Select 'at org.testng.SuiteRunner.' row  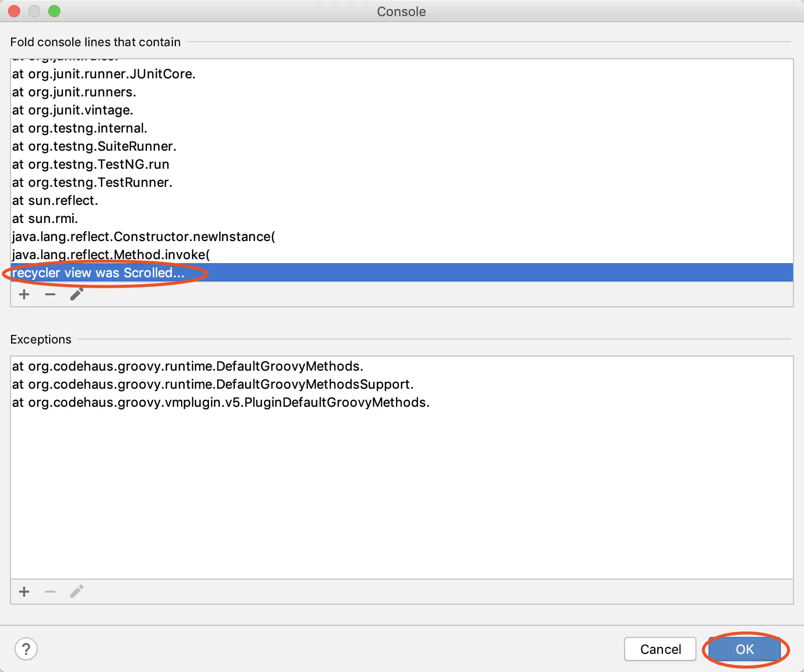click(x=402, y=146)
